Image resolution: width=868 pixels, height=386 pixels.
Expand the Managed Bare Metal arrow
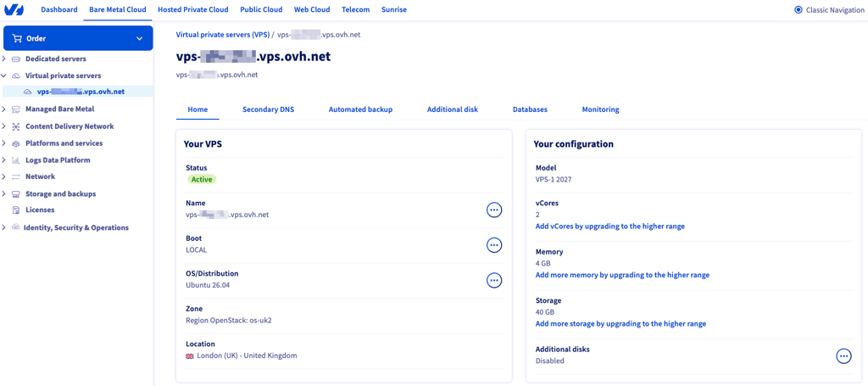tap(4, 109)
